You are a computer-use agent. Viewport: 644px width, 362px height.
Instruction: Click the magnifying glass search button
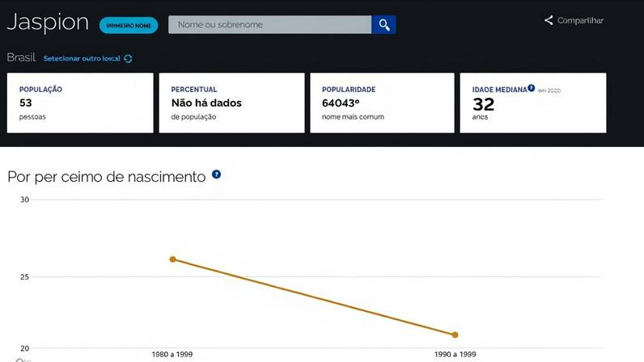[383, 24]
